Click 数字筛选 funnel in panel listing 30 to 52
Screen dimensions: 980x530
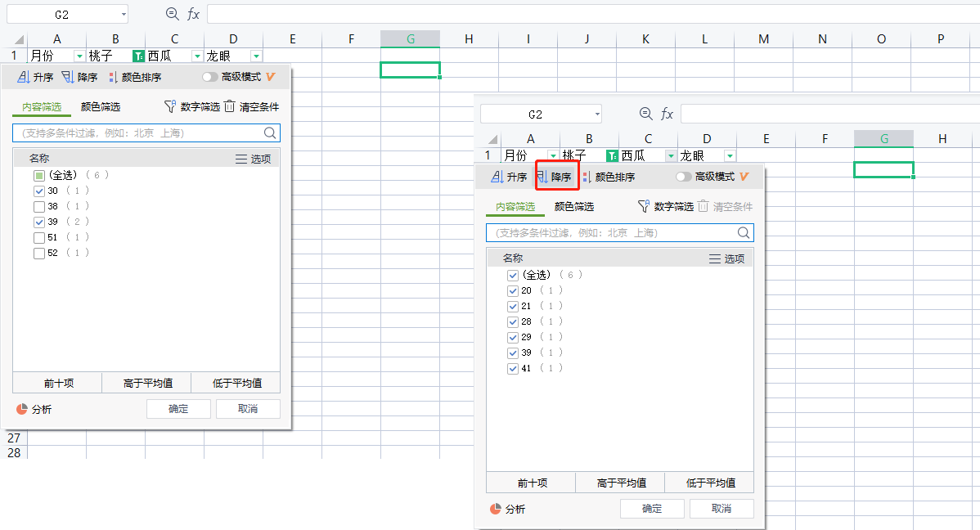pyautogui.click(x=170, y=106)
